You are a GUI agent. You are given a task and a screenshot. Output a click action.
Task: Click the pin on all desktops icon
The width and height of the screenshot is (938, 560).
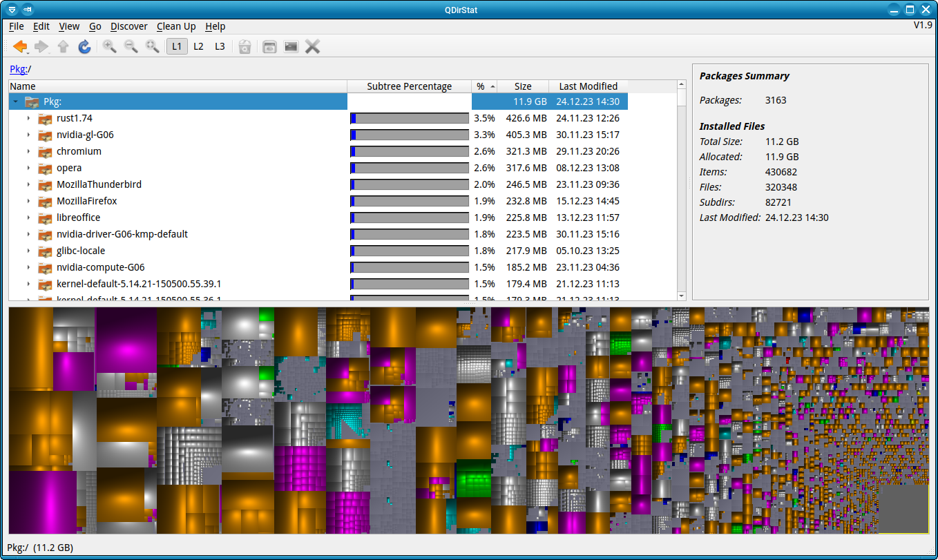point(27,10)
